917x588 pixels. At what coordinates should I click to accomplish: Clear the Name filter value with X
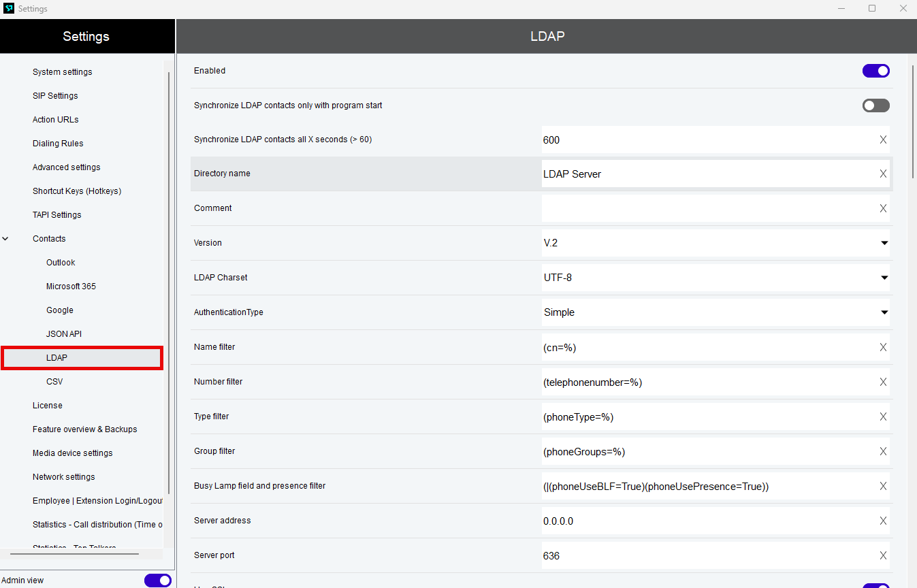point(883,347)
